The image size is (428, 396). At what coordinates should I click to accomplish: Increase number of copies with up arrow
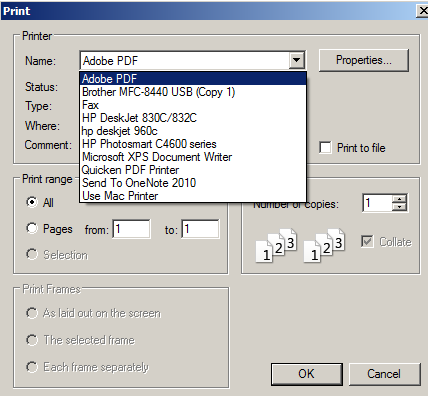click(x=399, y=199)
